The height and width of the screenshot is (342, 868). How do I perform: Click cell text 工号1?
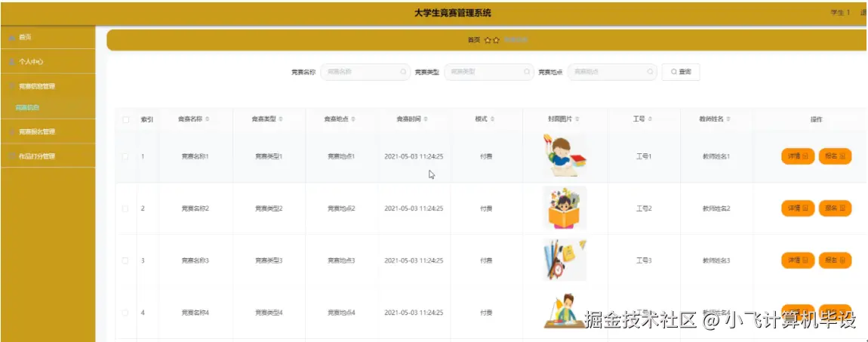click(x=644, y=156)
